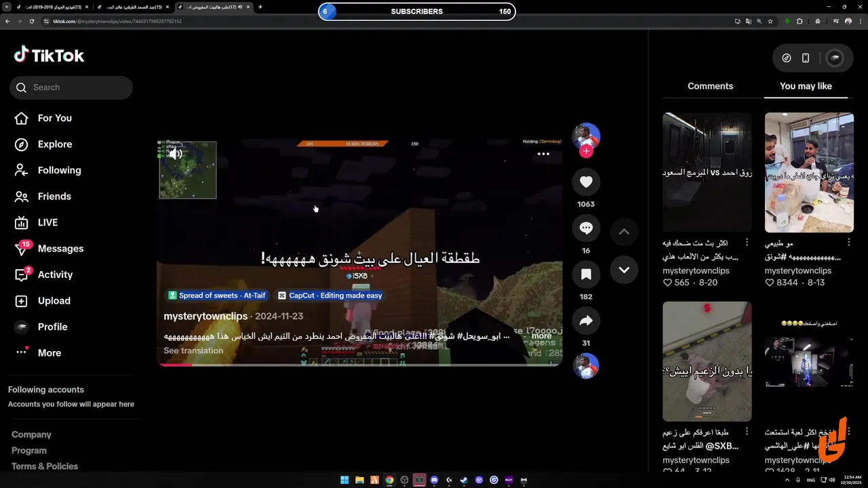Go to the Explore page
Screen dimensions: 868x488
click(x=43, y=144)
